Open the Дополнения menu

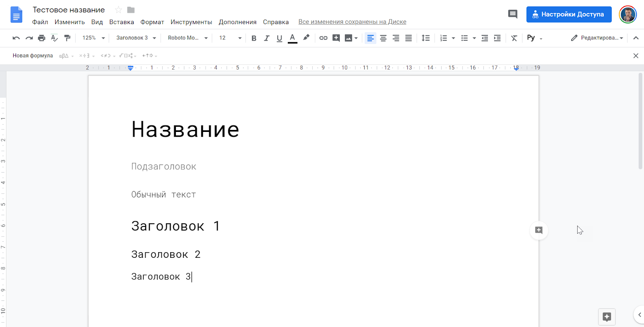point(237,22)
